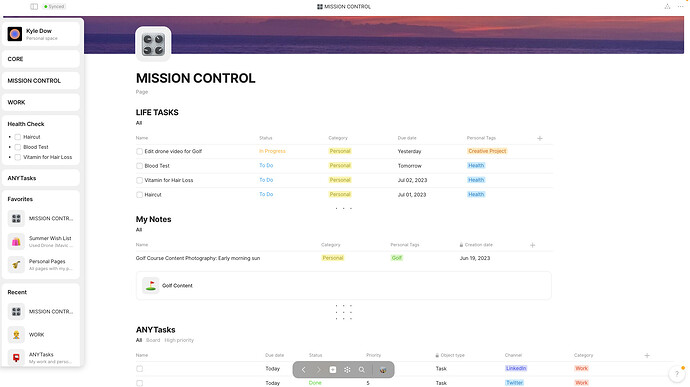This screenshot has height=387, width=690.
Task: Click the profile avatar in bottom navigation bar
Action: [383, 370]
